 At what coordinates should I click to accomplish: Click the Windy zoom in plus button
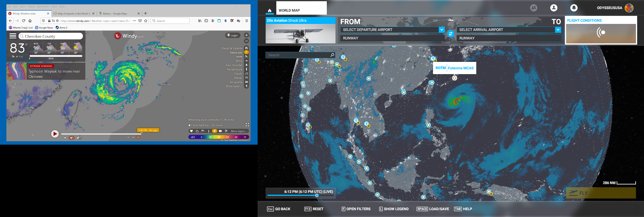pyautogui.click(x=247, y=35)
